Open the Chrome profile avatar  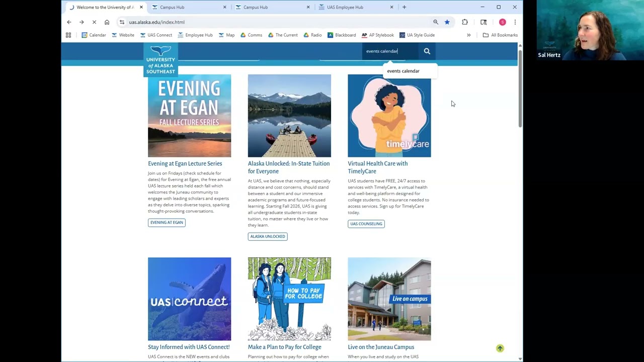click(x=502, y=22)
